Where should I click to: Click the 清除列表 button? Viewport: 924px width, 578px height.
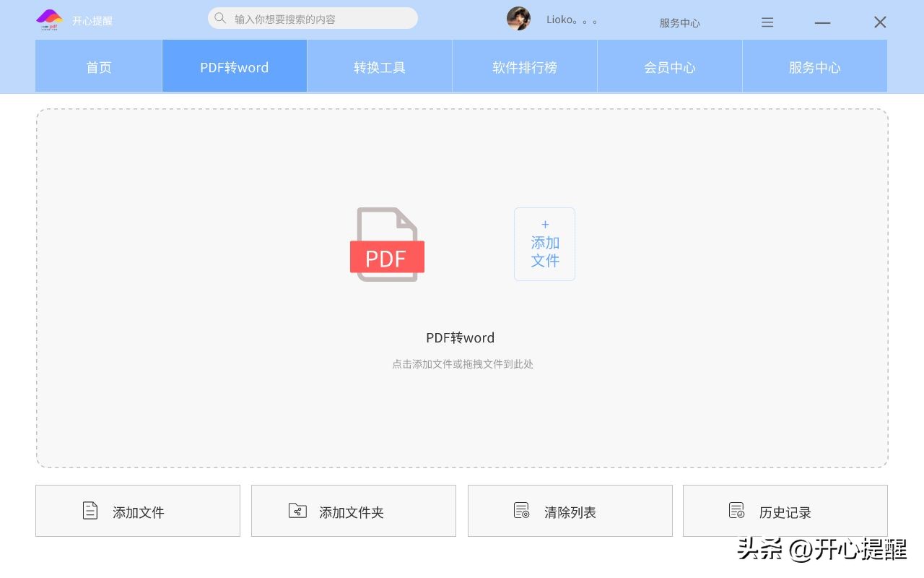pos(570,511)
